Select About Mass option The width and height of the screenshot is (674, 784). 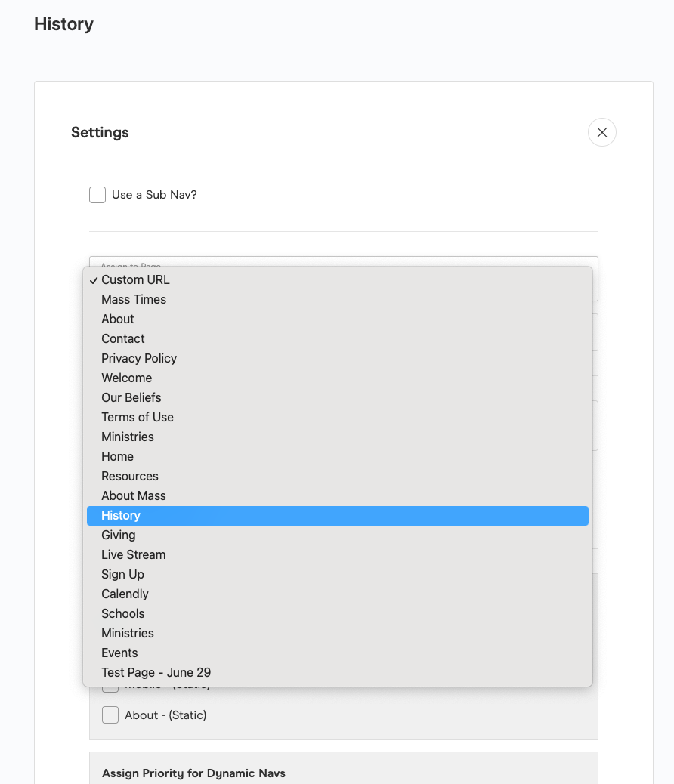click(x=134, y=495)
